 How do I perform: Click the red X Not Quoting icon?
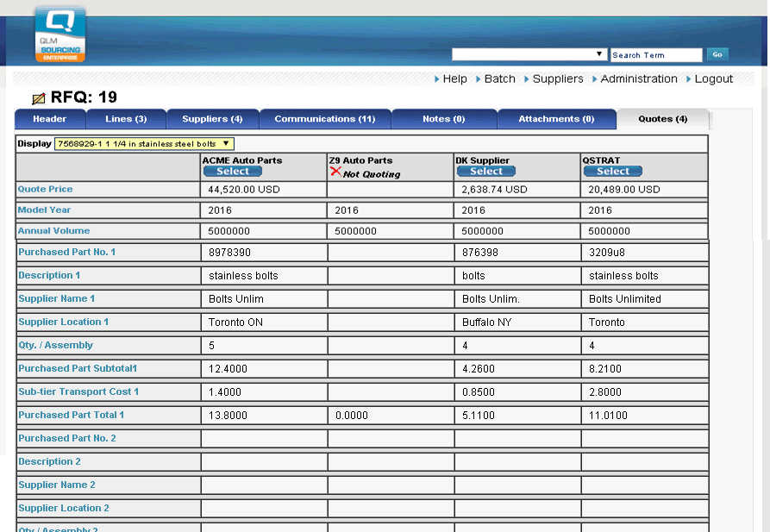[x=336, y=172]
